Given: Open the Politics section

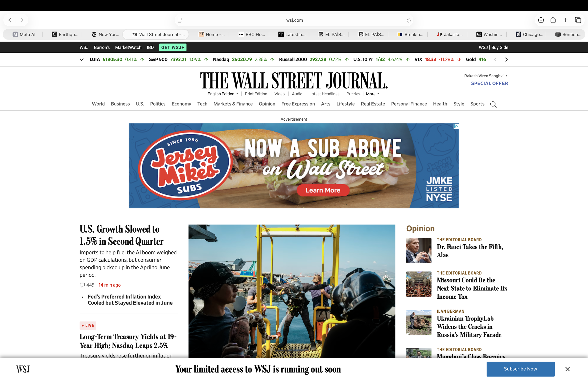Looking at the screenshot, I should tap(158, 104).
